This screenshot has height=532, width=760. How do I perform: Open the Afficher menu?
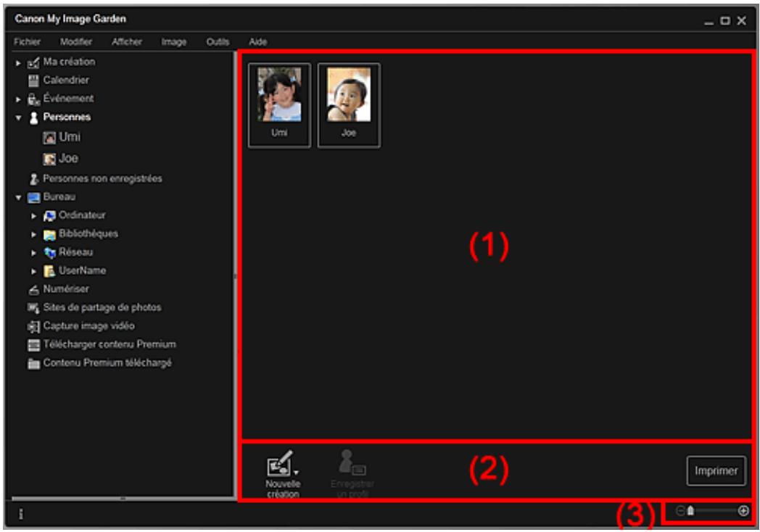[x=127, y=41]
